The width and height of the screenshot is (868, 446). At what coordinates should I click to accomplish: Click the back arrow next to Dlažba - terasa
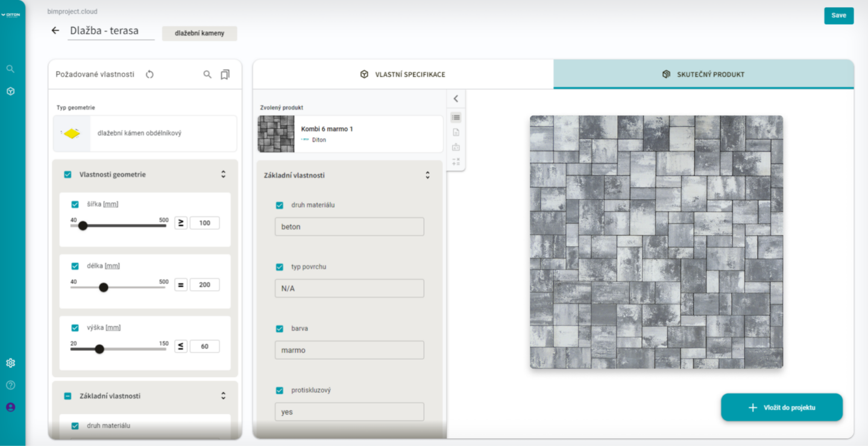[x=55, y=31]
